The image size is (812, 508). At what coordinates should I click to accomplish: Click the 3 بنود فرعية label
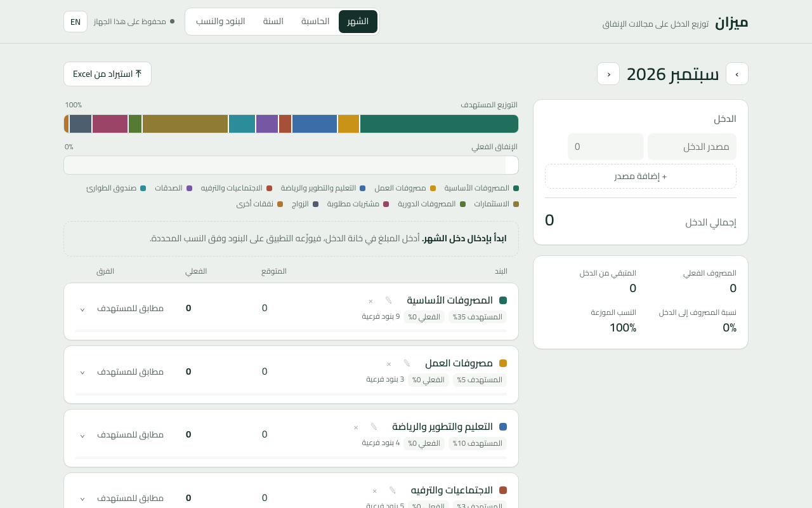[x=385, y=379]
